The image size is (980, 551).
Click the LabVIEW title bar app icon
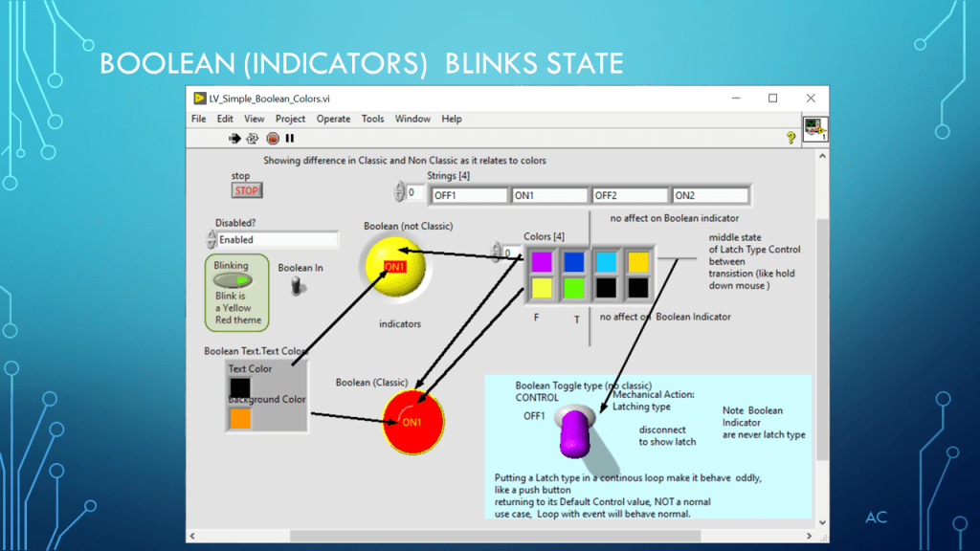[x=200, y=98]
